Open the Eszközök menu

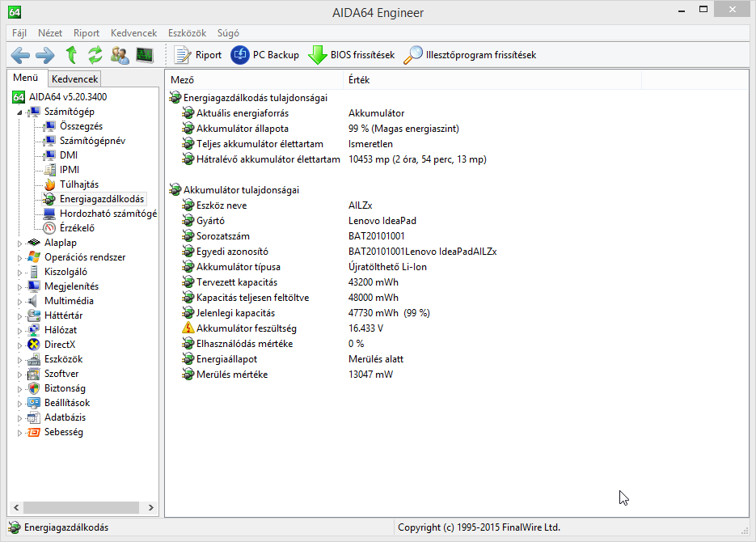(x=187, y=33)
